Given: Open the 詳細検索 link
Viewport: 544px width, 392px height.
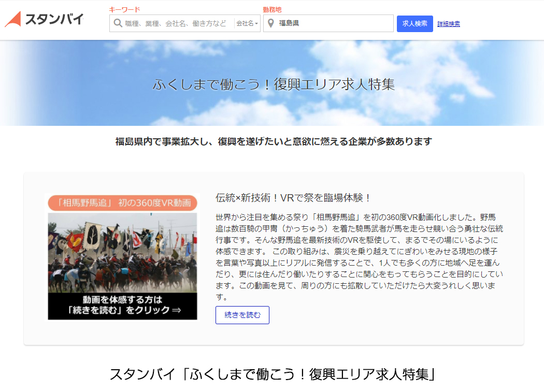Looking at the screenshot, I should (x=448, y=24).
